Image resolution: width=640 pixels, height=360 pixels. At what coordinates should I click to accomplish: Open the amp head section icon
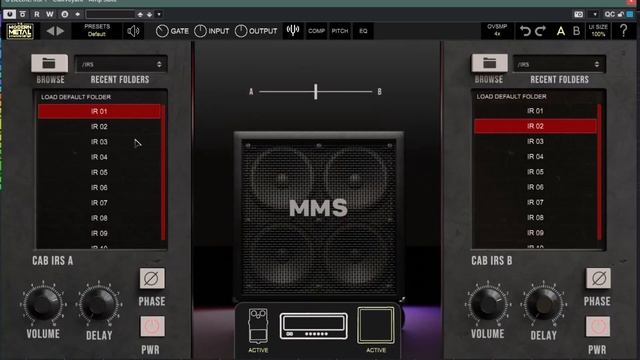pos(313,326)
